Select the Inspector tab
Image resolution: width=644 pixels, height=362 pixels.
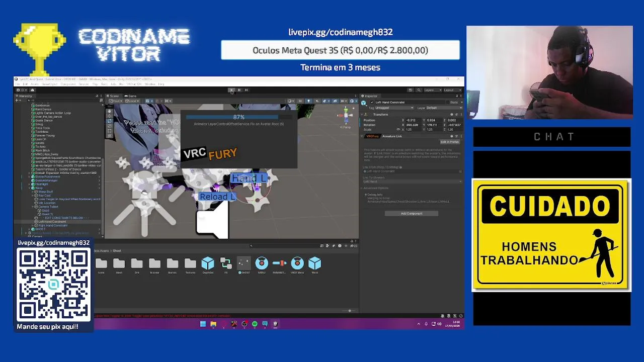click(x=371, y=96)
